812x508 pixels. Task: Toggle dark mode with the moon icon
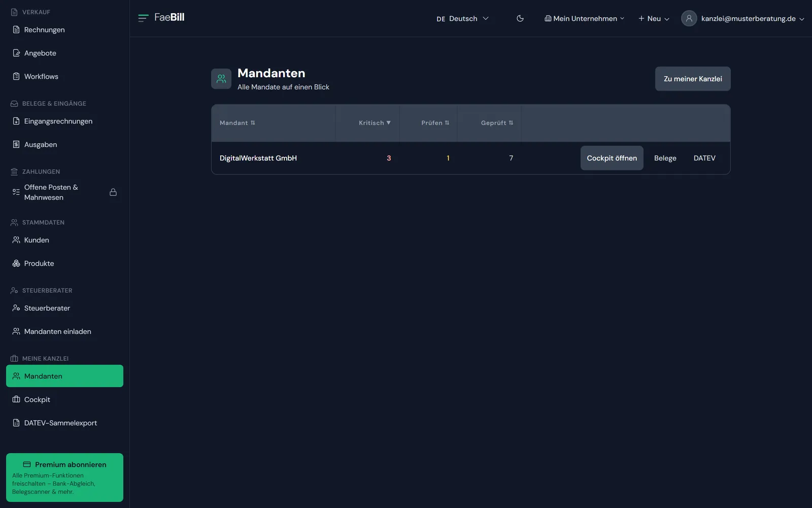pos(520,18)
